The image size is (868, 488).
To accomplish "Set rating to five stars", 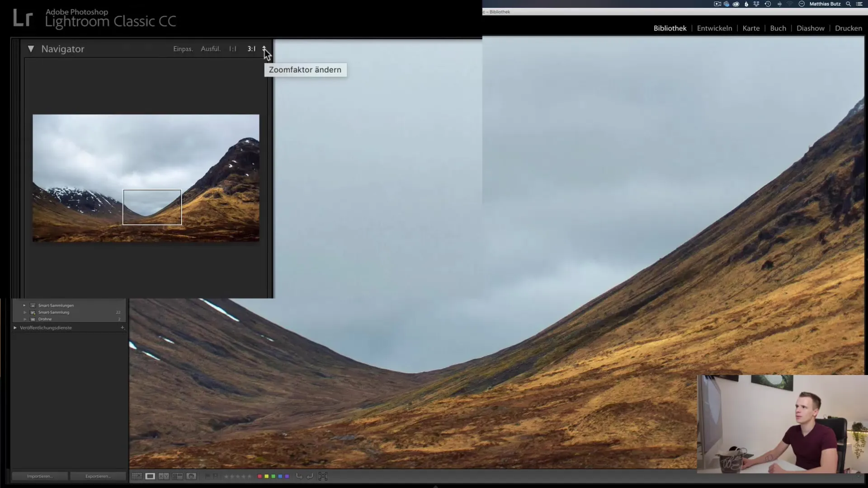I will point(249,476).
